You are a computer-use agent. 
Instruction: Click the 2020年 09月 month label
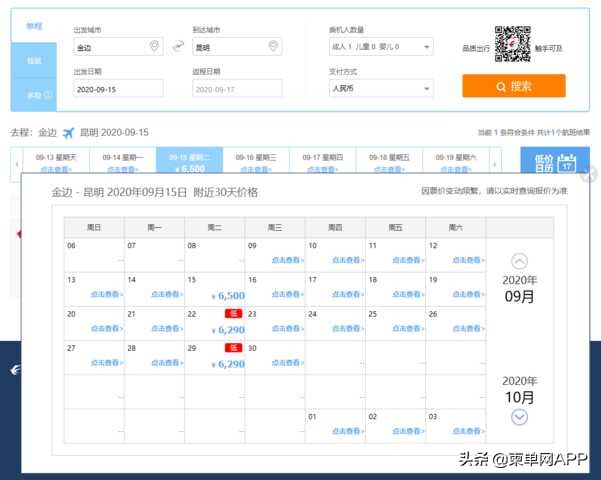(519, 289)
